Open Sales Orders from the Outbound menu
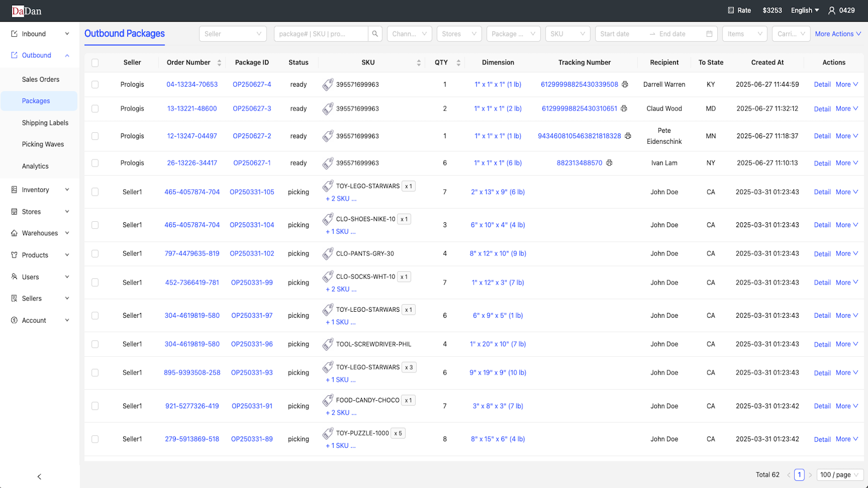This screenshot has width=868, height=488. click(40, 79)
